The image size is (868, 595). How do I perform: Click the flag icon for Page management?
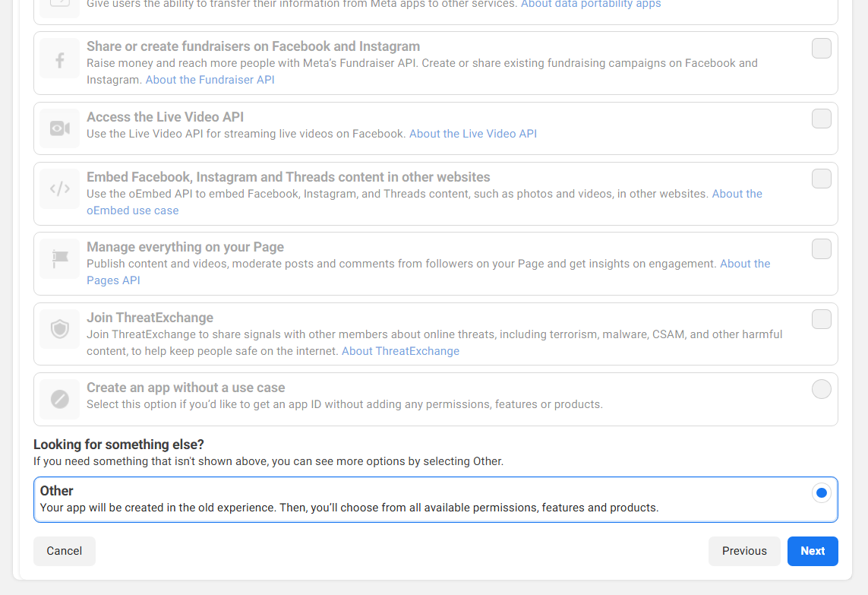click(59, 259)
